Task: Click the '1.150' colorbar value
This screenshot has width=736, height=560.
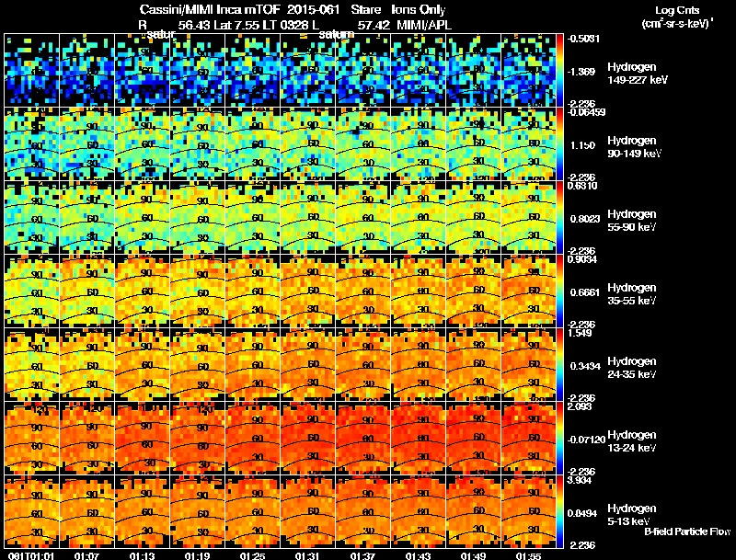Action: click(582, 145)
